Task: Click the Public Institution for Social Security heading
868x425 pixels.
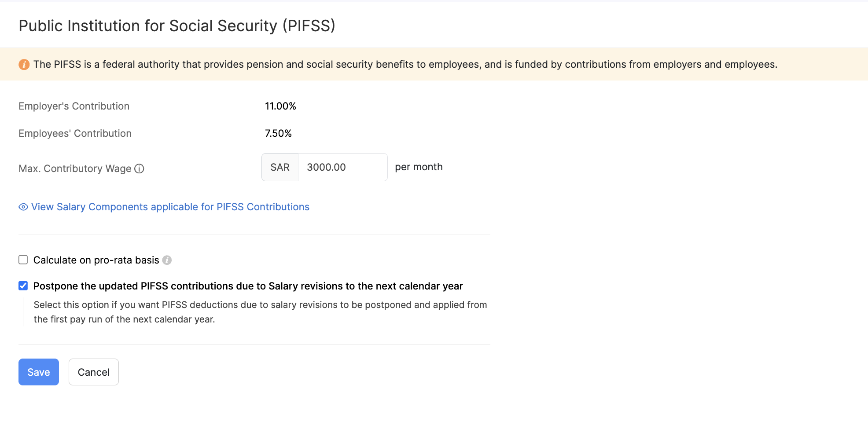Action: tap(176, 26)
